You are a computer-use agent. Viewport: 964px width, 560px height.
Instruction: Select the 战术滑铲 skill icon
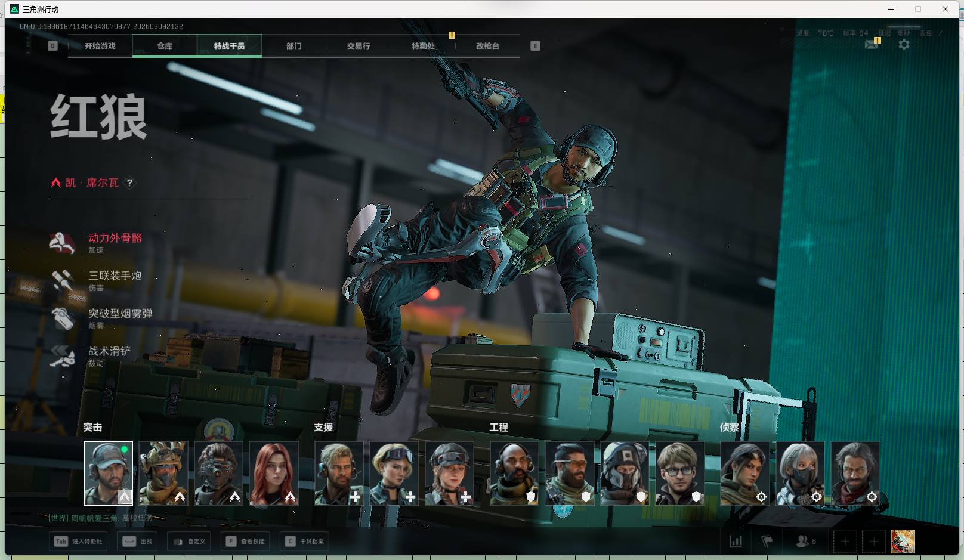point(62,356)
